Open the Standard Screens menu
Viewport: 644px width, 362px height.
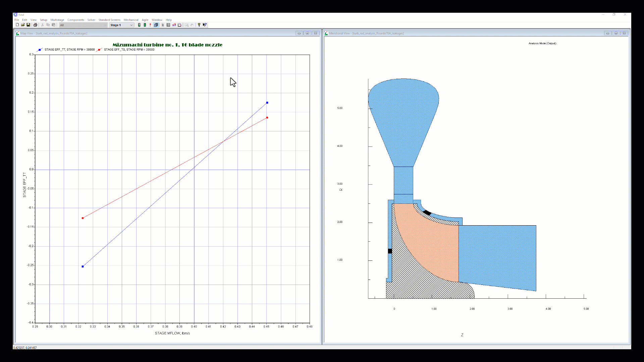pyautogui.click(x=109, y=20)
